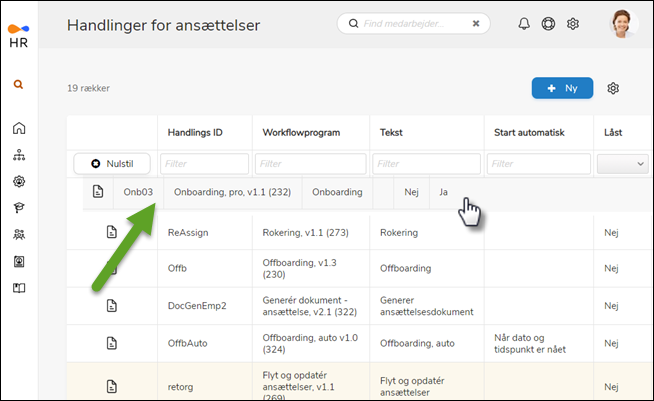Click document icon for OffbAuto row
654x401 pixels.
pos(113,343)
